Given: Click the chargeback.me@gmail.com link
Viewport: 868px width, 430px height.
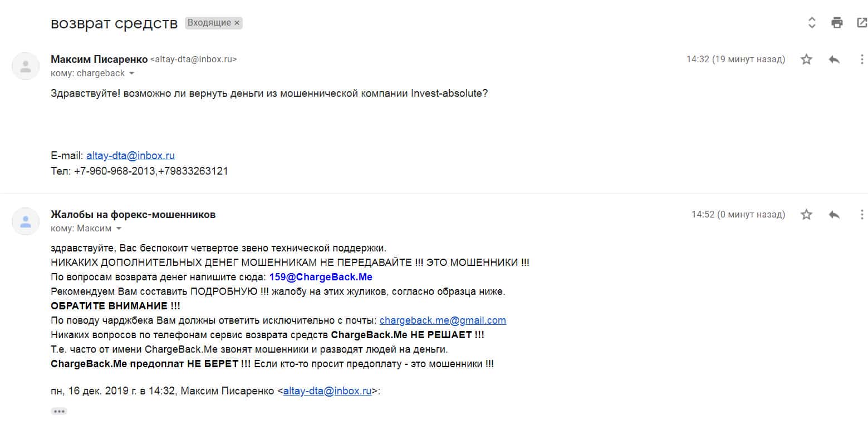Looking at the screenshot, I should click(x=443, y=320).
